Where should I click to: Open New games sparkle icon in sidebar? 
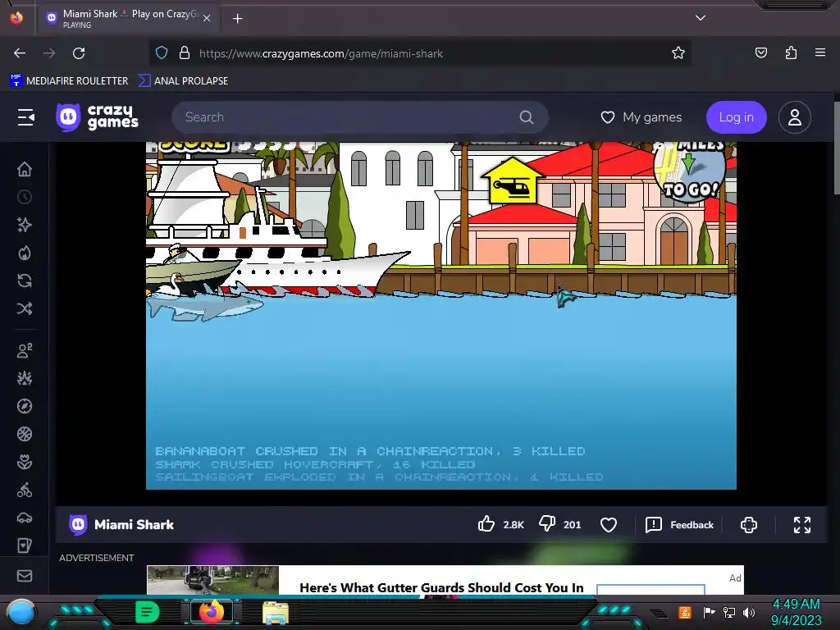(25, 225)
